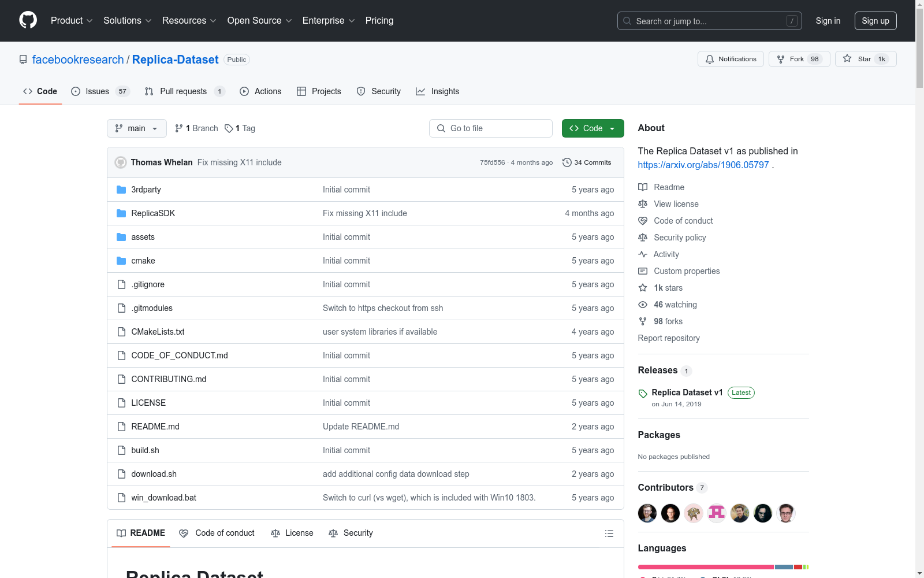This screenshot has height=578, width=924.
Task: Click the GitHub octocat logo
Action: [28, 20]
